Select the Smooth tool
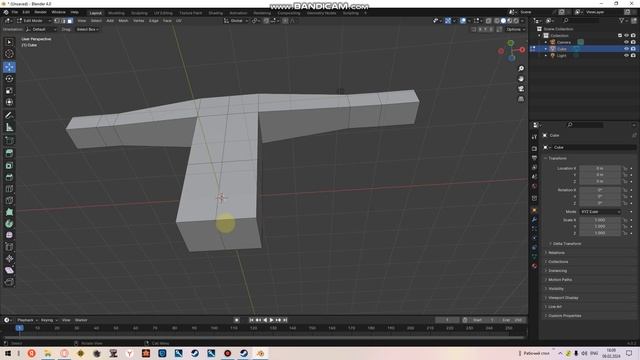Screen dimensions: 640x360 (x=9, y=236)
